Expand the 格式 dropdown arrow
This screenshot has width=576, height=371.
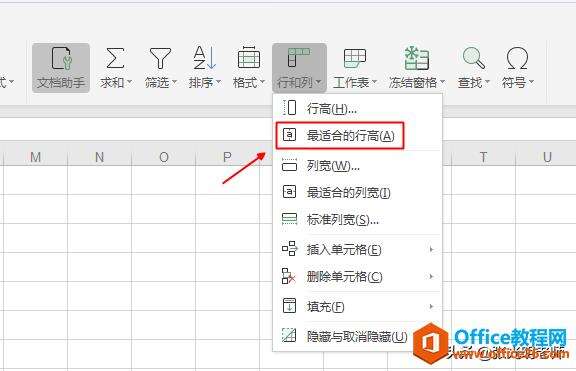point(262,82)
